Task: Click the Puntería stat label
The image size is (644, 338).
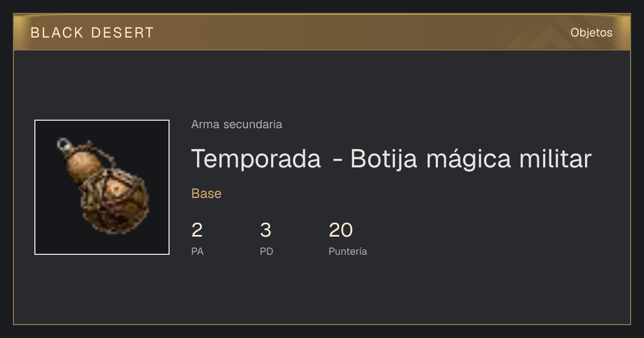Action: (x=348, y=251)
